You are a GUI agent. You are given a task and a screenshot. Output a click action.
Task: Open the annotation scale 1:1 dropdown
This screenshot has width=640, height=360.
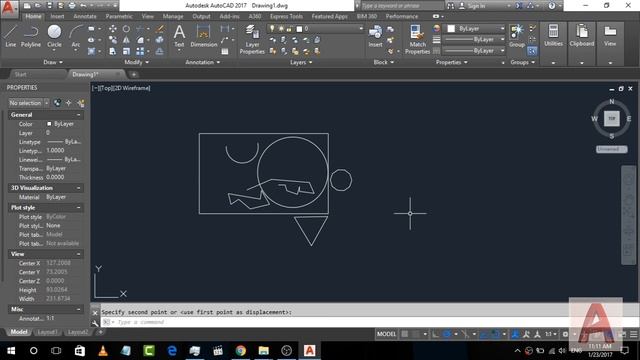551,334
